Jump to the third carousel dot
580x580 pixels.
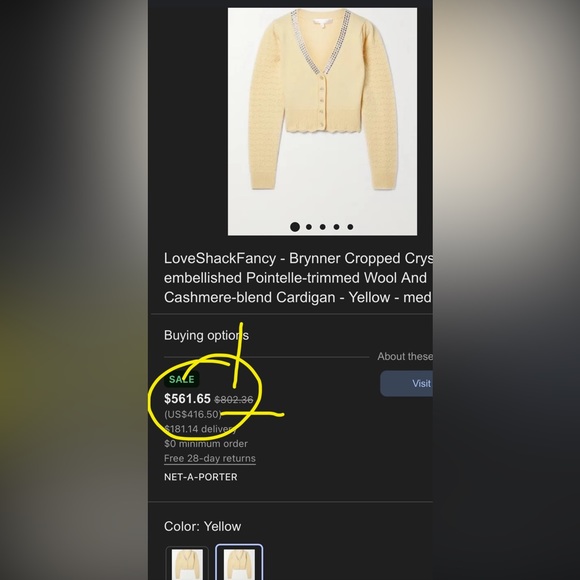click(x=323, y=227)
